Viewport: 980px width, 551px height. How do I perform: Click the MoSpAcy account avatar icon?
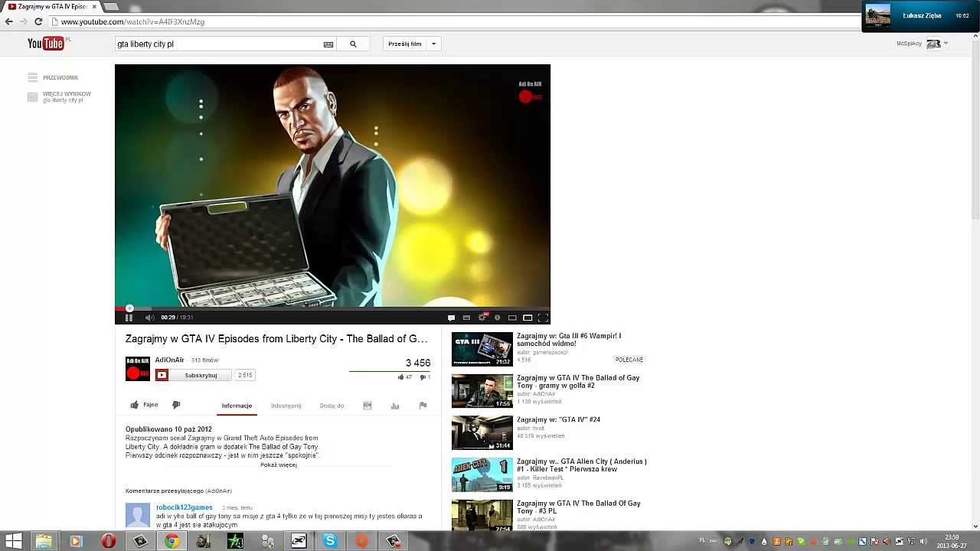click(933, 44)
